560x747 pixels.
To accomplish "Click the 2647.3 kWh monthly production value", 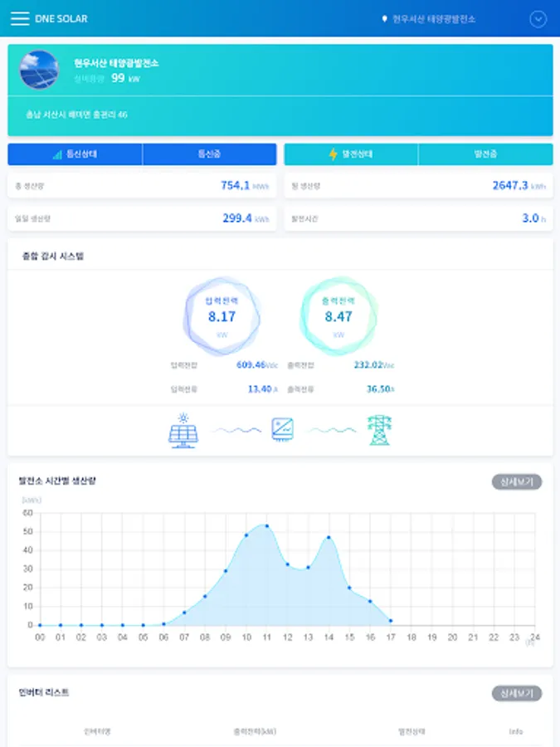I will click(519, 186).
